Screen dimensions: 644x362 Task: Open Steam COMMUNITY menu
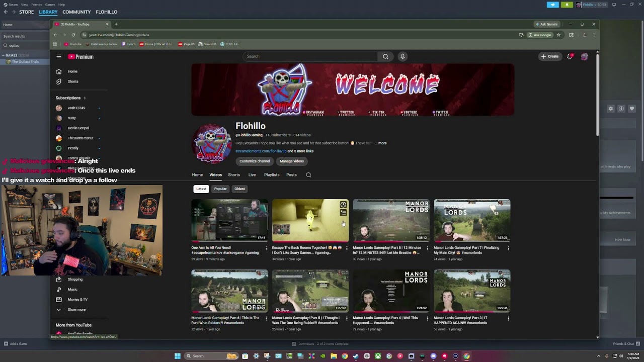[76, 12]
